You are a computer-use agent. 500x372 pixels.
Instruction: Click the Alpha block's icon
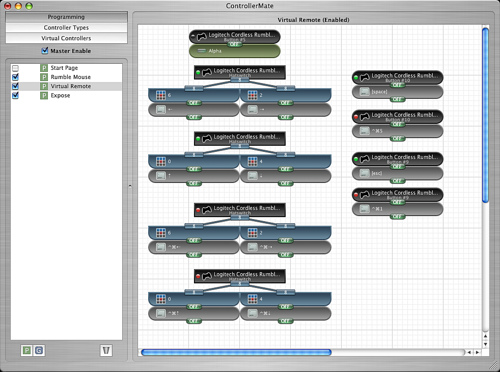tap(202, 51)
